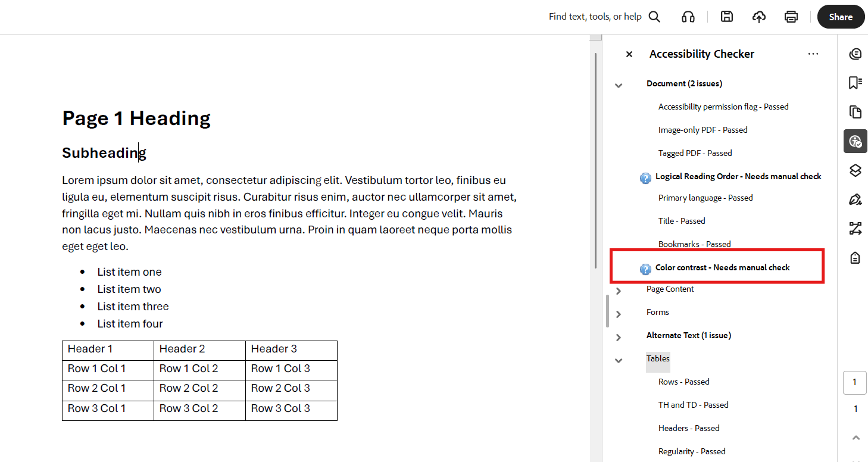Close the Accessibility Checker panel

(x=629, y=54)
